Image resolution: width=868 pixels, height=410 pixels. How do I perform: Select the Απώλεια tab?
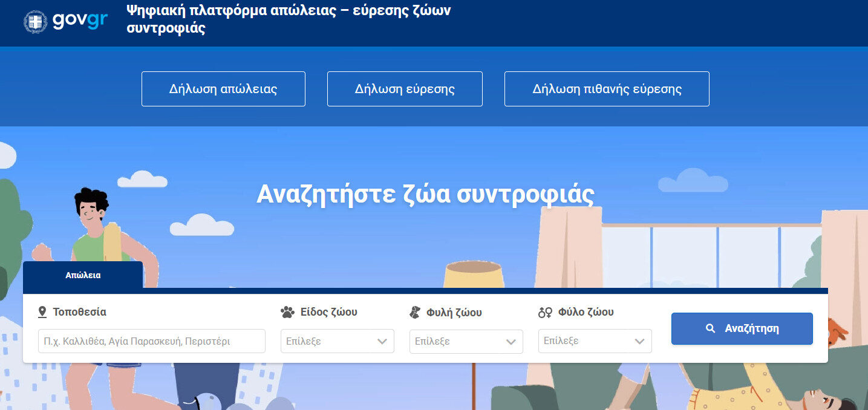pos(83,275)
